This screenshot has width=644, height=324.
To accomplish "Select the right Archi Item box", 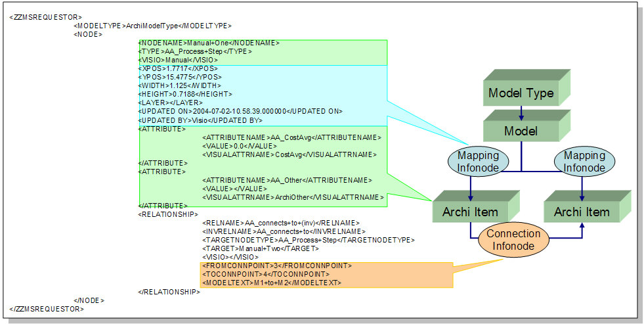I will coord(582,212).
